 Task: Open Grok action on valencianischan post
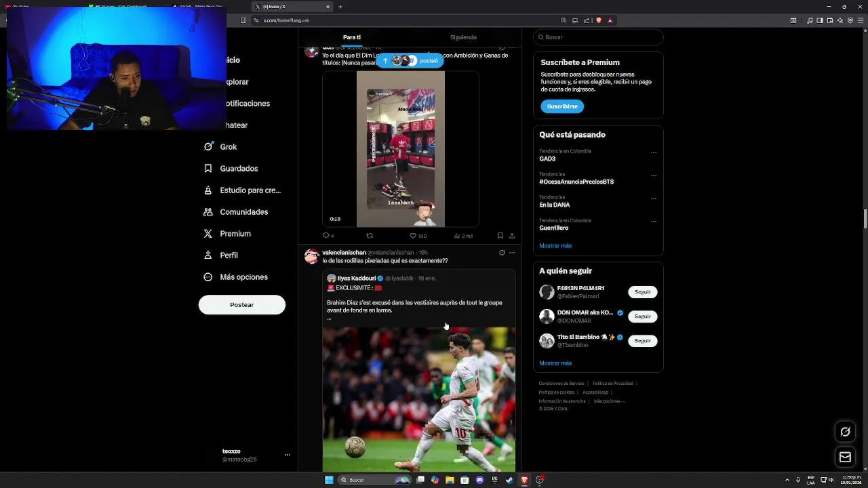pyautogui.click(x=502, y=253)
